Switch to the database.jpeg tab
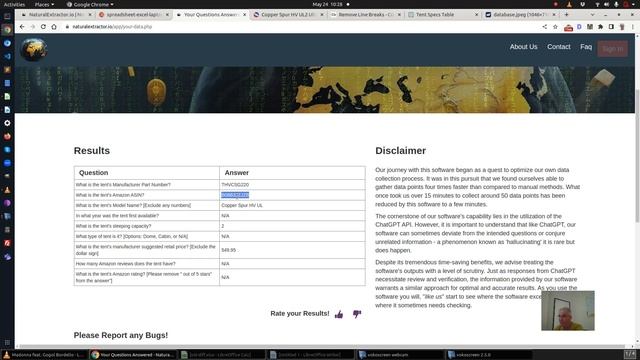 (519, 15)
